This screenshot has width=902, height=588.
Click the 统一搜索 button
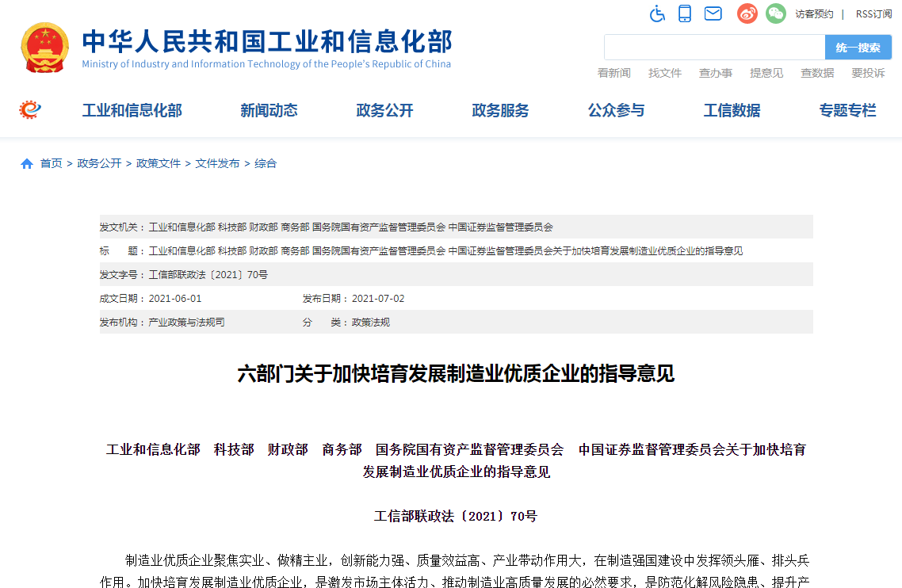pyautogui.click(x=858, y=48)
